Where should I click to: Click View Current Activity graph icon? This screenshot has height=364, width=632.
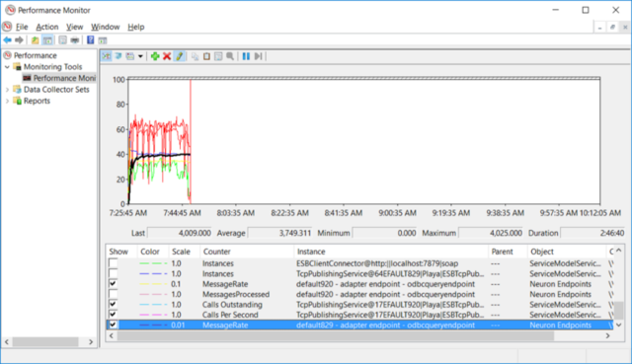click(107, 56)
